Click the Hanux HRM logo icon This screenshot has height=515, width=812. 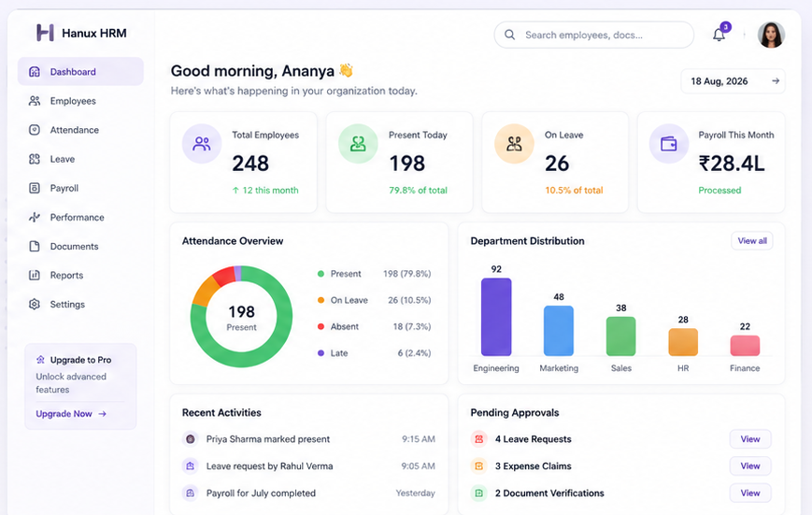pos(45,33)
